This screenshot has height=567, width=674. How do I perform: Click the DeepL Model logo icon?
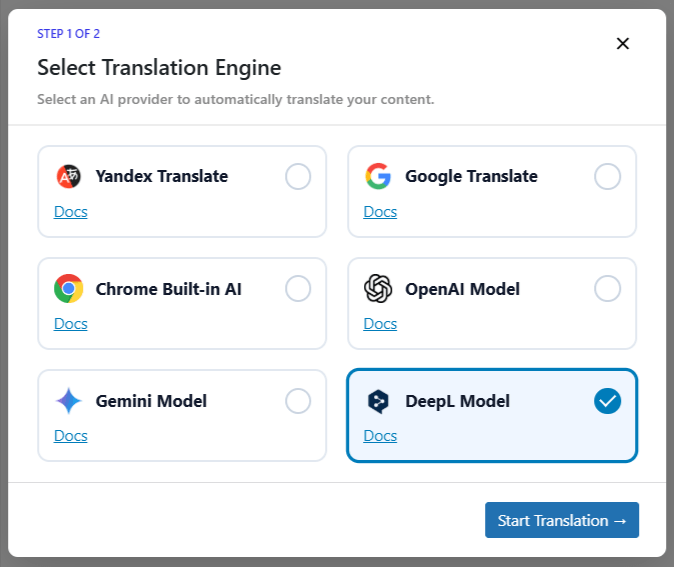point(377,401)
